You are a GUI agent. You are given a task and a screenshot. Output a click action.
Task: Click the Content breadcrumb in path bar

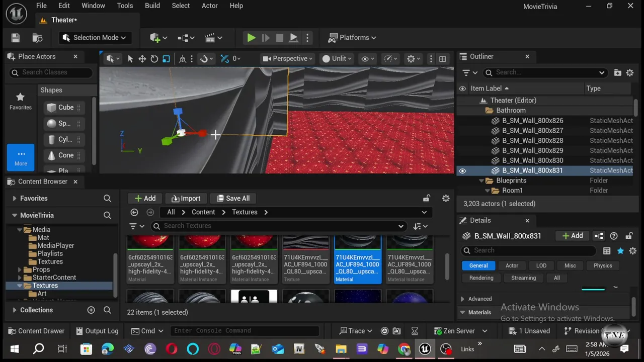(203, 212)
